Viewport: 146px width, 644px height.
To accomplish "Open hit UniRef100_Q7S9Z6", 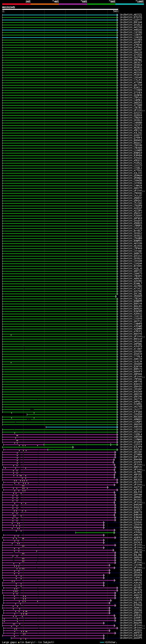I will click(131, 55).
